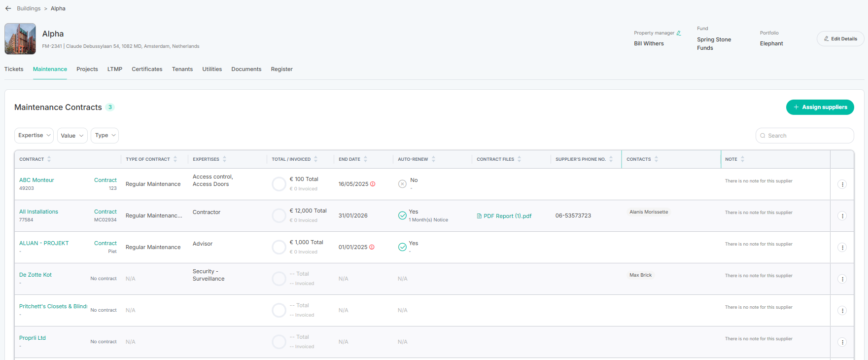Sort by Contacts column arrows
868x360 pixels.
coord(656,159)
